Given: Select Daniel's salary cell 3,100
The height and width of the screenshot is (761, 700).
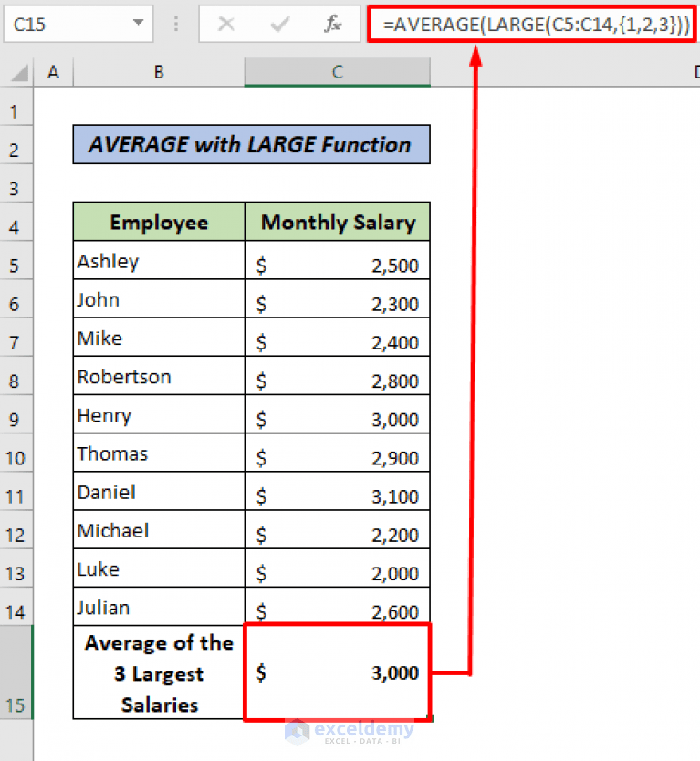Looking at the screenshot, I should [x=338, y=492].
